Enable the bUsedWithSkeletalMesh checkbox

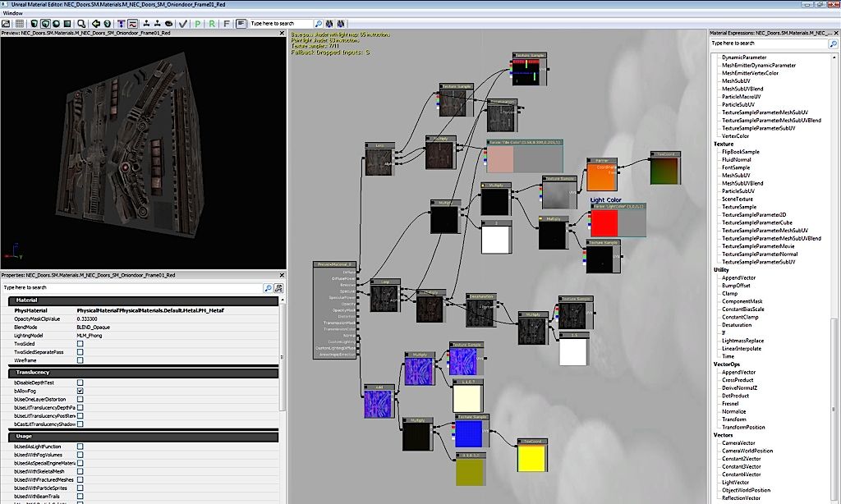[x=80, y=471]
